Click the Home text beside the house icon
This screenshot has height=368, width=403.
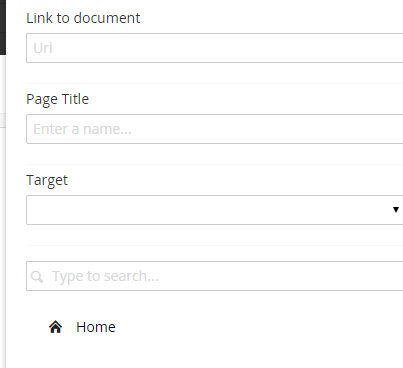click(96, 327)
